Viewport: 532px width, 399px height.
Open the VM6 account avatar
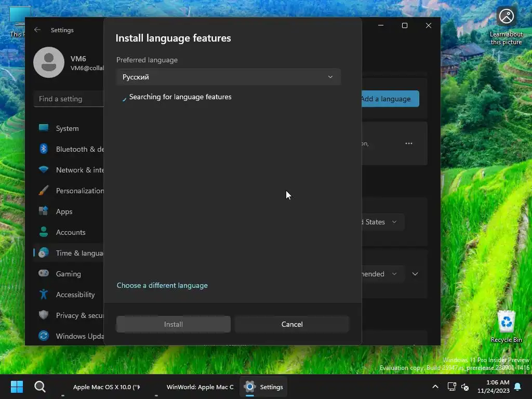(49, 62)
